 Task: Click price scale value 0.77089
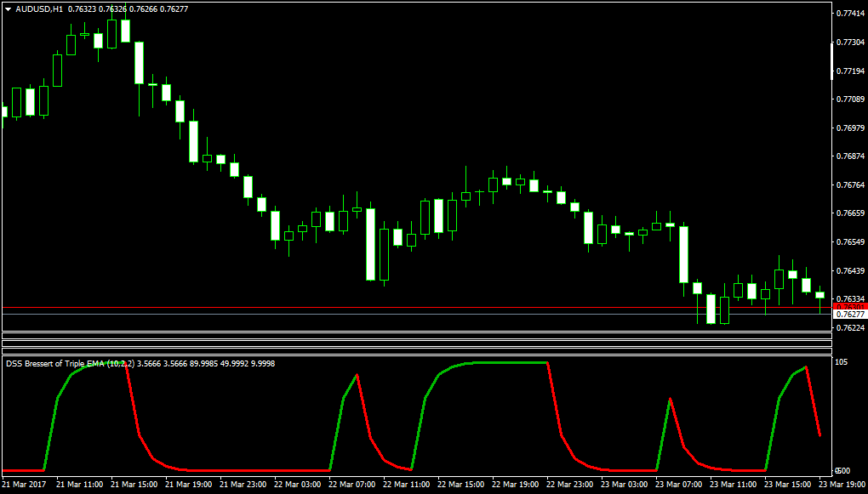(x=850, y=99)
